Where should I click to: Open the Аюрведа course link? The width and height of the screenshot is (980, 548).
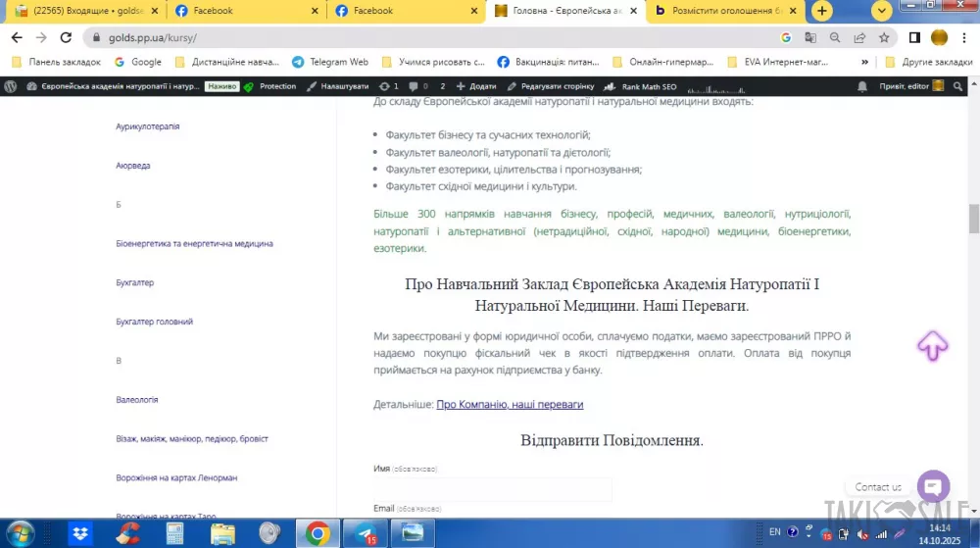point(133,166)
